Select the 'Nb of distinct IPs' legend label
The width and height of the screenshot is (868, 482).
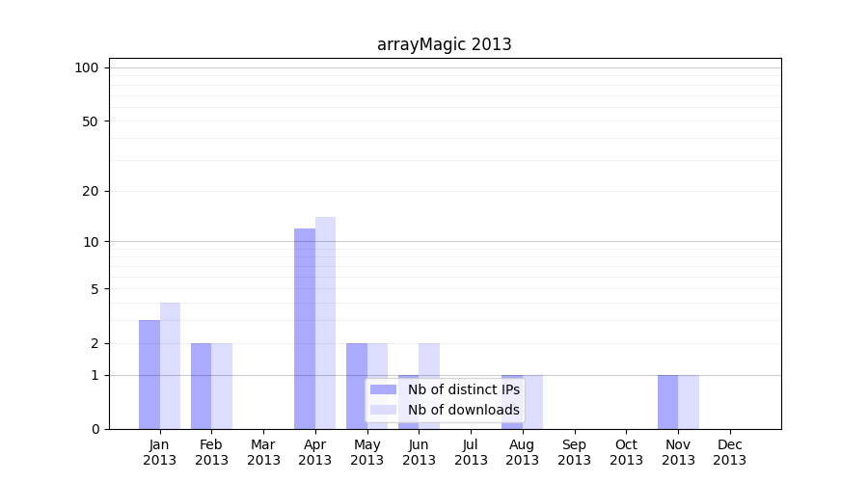pyautogui.click(x=463, y=389)
